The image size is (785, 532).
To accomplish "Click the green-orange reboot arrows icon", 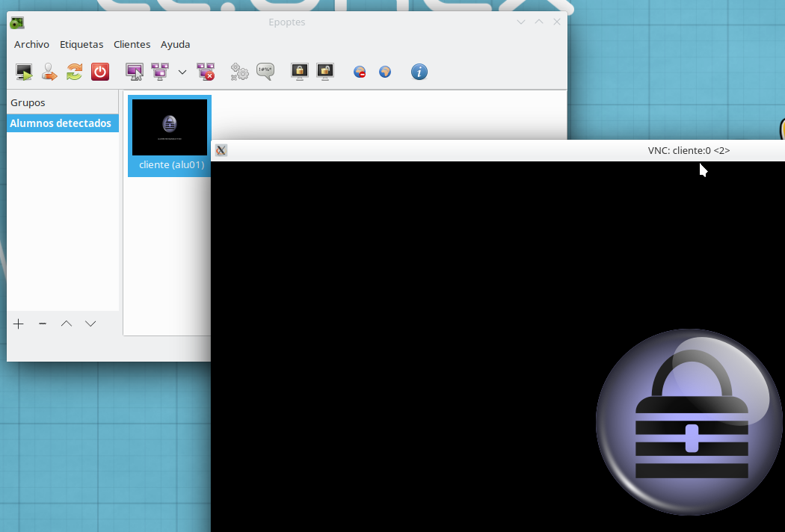I will [74, 72].
